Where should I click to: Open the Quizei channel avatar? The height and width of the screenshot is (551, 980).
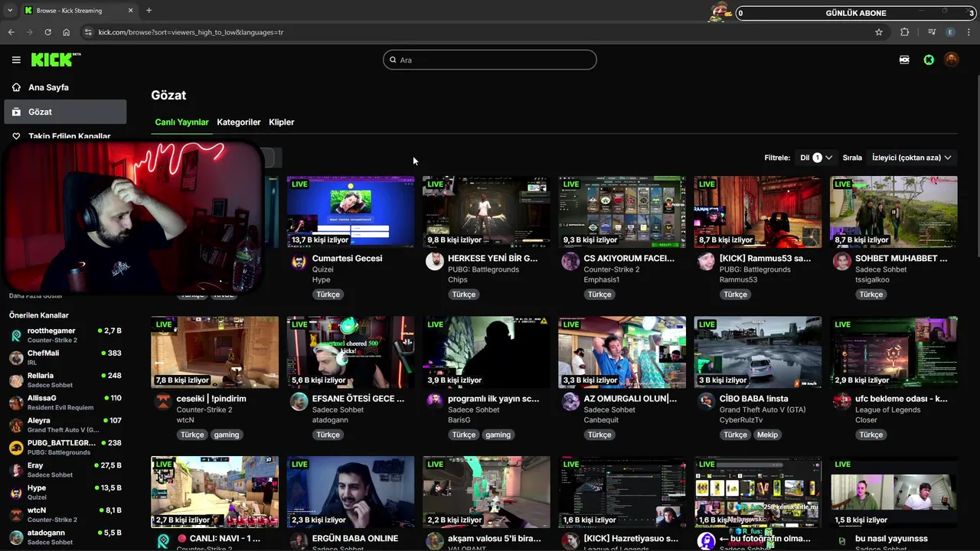299,262
